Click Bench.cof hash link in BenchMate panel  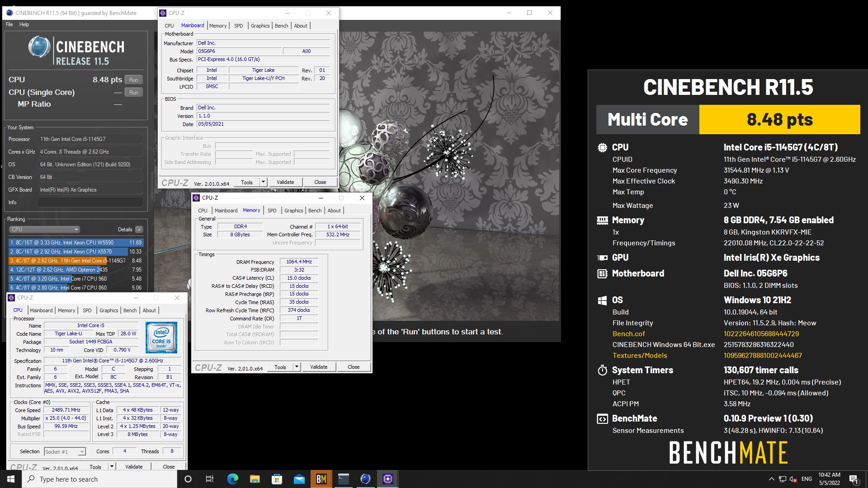click(x=761, y=334)
